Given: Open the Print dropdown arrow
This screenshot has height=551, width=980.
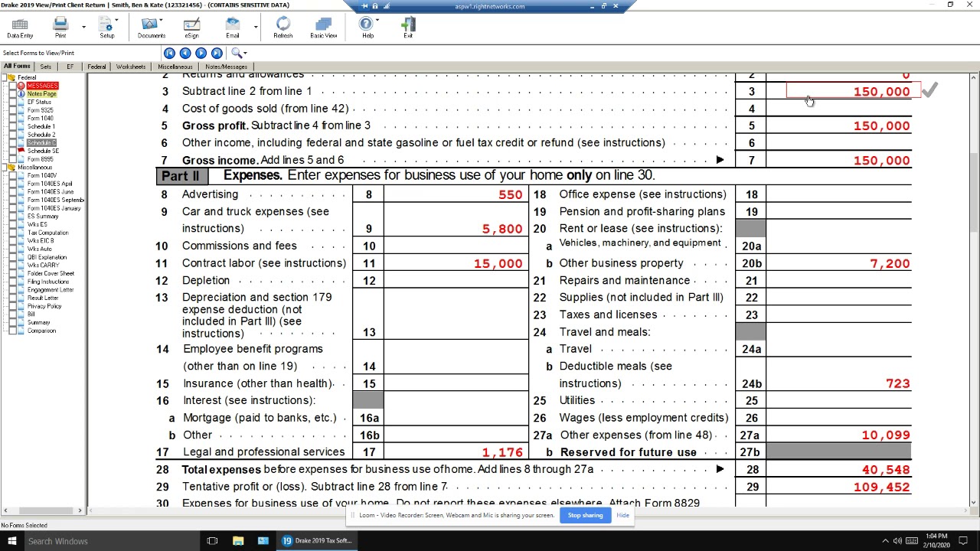Looking at the screenshot, I should 83,27.
